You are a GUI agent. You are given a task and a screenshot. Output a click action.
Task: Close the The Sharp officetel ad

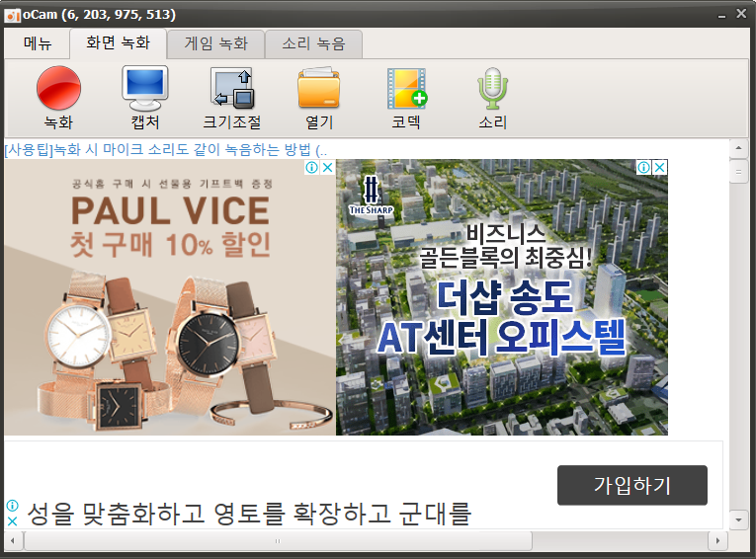659,167
